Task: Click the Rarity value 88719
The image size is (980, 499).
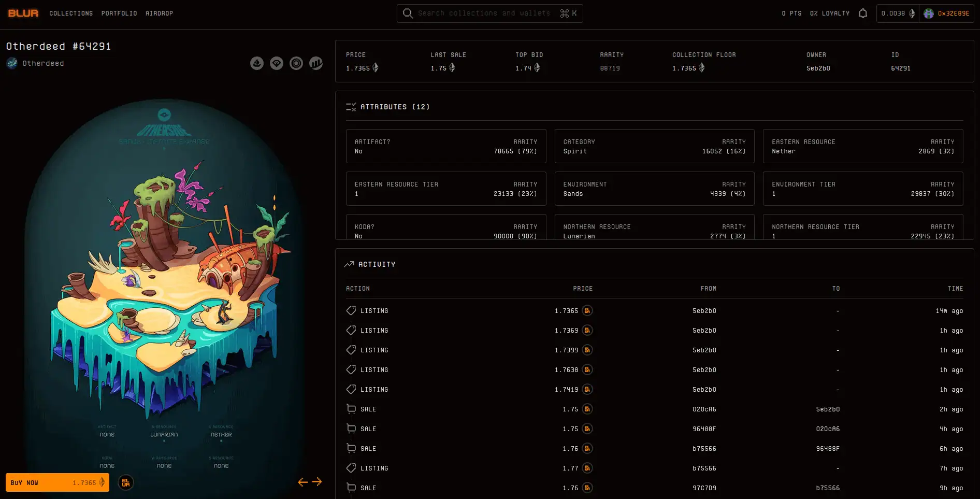Action: pyautogui.click(x=610, y=68)
